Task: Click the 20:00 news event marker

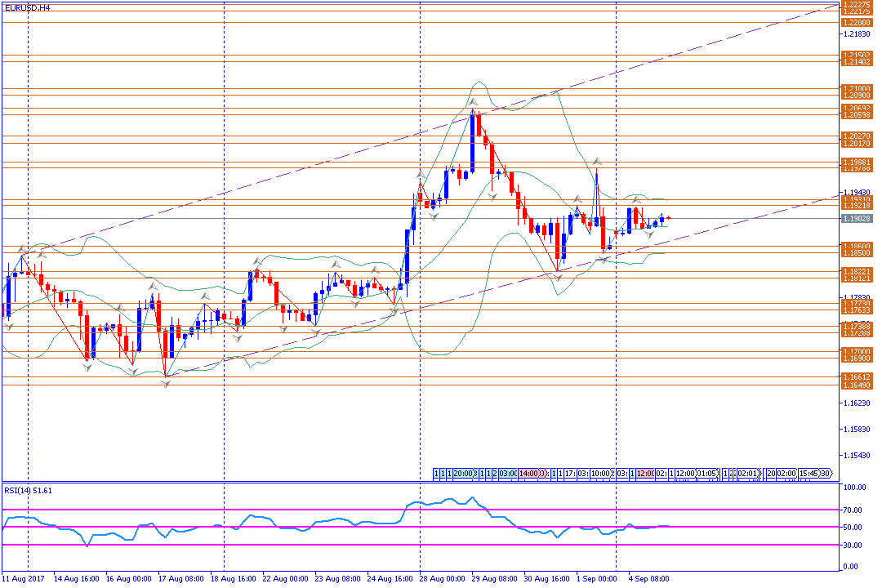Action: [x=464, y=473]
